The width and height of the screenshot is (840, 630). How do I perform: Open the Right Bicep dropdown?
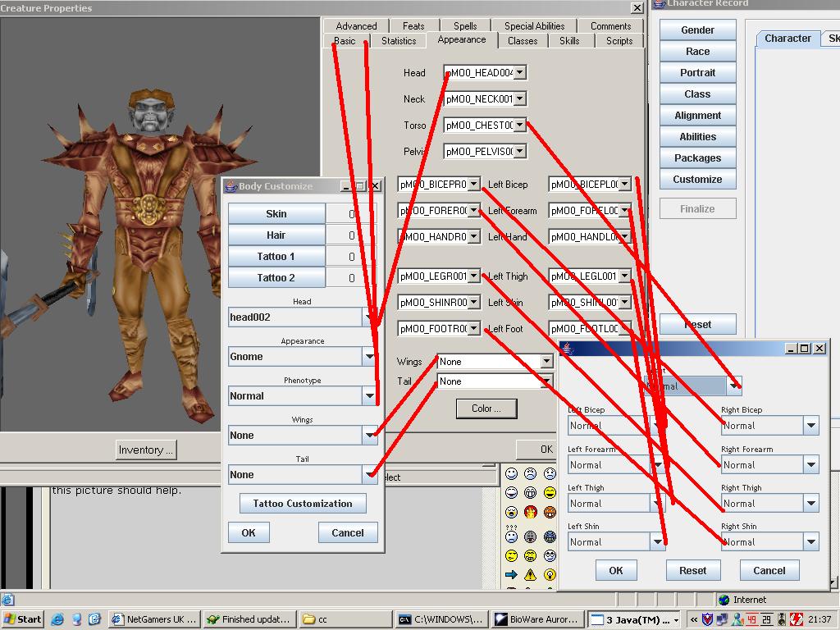click(810, 426)
